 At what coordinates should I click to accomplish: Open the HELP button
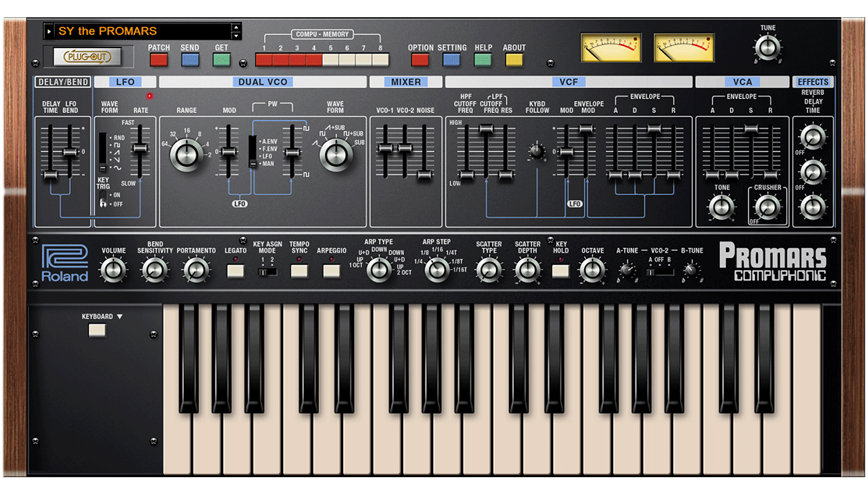483,59
